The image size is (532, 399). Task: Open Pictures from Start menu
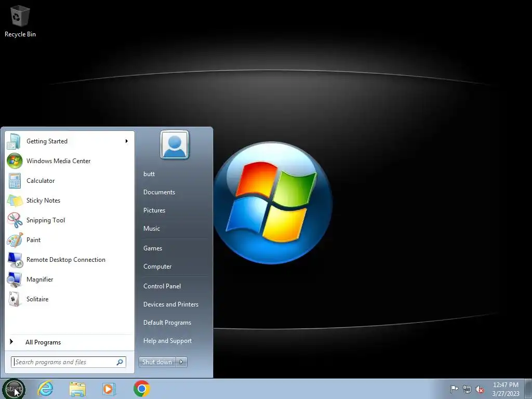(x=154, y=210)
